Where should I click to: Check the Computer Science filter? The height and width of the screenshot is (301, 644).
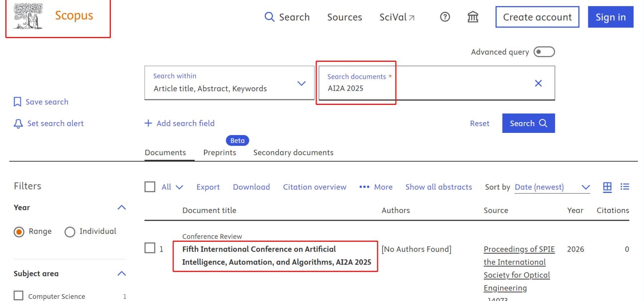click(18, 296)
